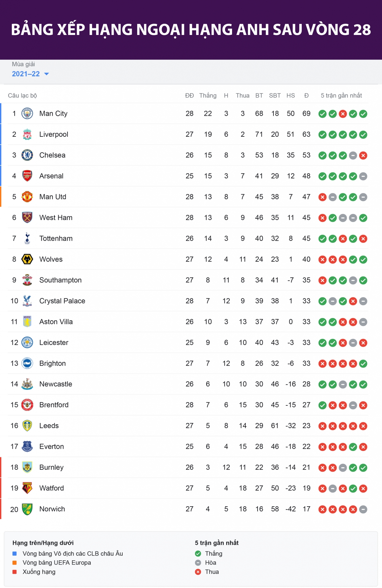Click the Thua column header
Screen dimensions: 382x588
(x=242, y=95)
